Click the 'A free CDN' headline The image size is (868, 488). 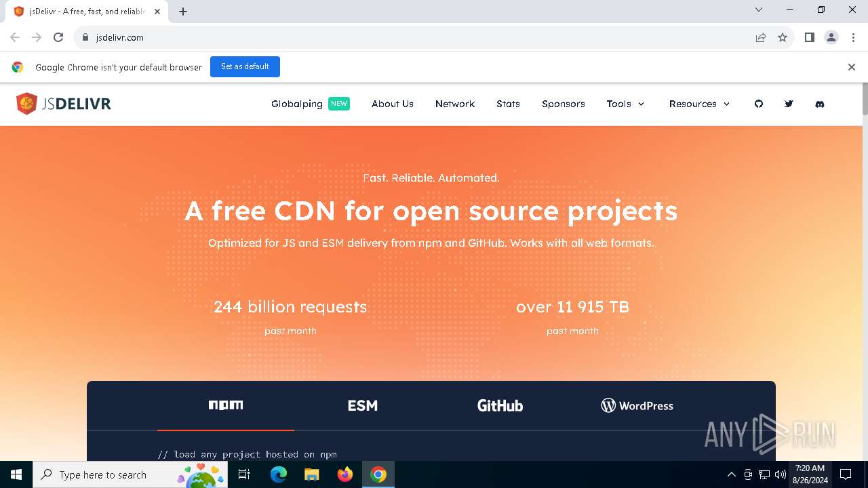click(431, 211)
